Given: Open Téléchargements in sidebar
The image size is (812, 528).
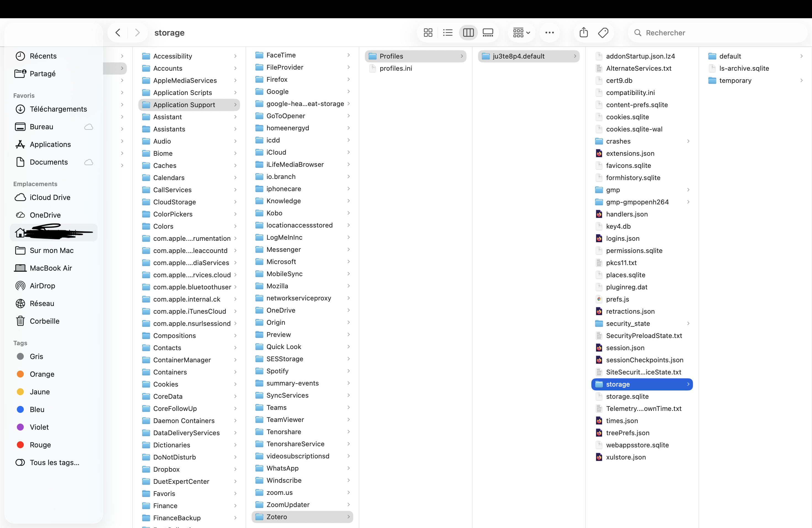Looking at the screenshot, I should pos(58,109).
